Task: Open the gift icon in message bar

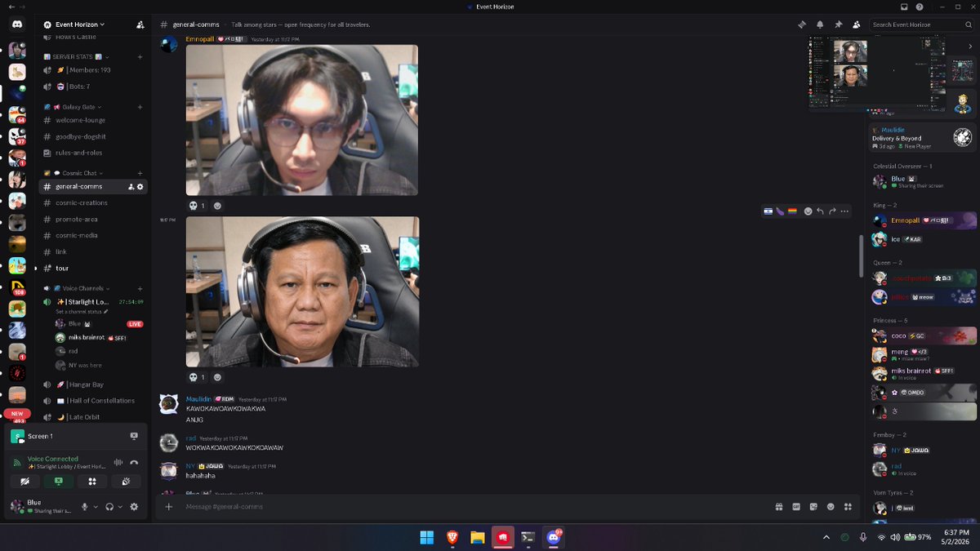Action: 779,507
